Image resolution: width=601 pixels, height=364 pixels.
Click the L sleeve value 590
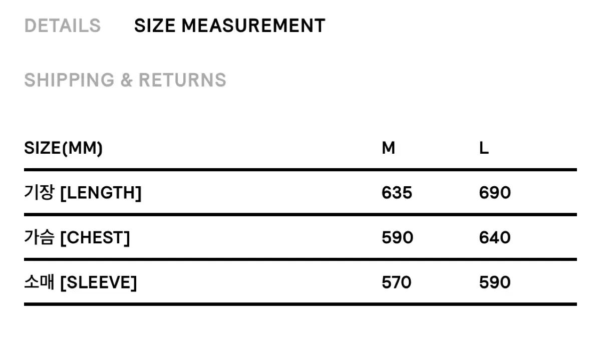click(495, 283)
